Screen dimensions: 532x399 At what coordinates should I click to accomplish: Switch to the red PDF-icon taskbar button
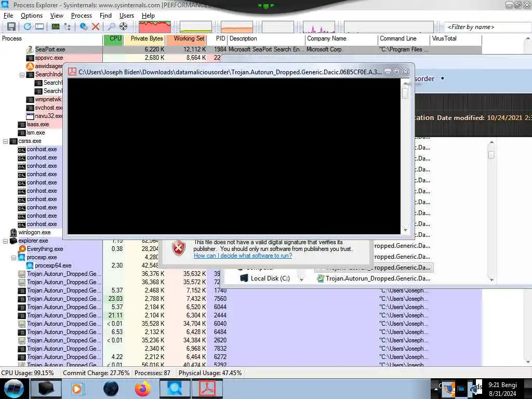tap(207, 389)
